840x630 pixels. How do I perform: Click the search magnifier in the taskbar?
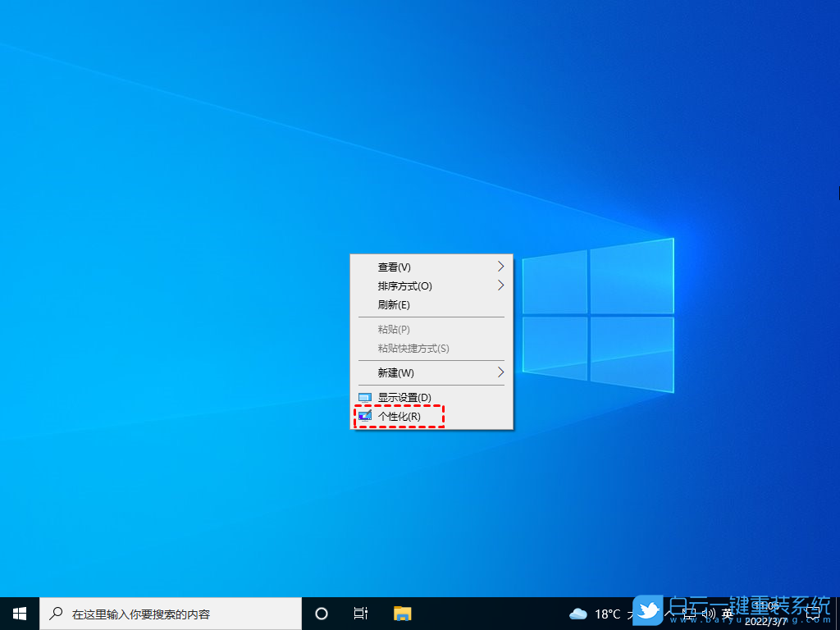click(x=55, y=613)
